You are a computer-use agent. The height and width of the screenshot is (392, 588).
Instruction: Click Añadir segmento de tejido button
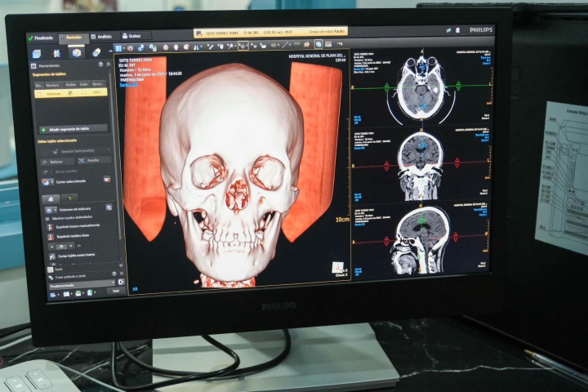tap(73, 129)
